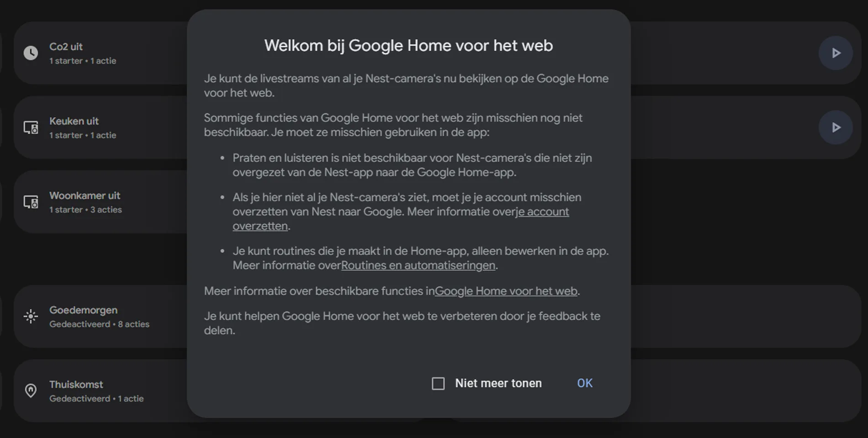Click the dialog title Welkom bij Google Home
This screenshot has width=868, height=438.
tap(408, 46)
